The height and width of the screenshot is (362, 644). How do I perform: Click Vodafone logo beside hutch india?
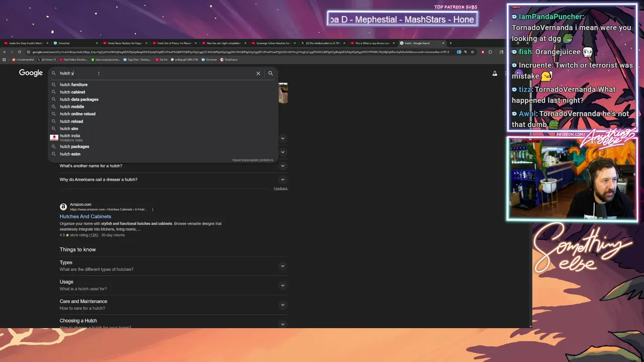(x=54, y=137)
